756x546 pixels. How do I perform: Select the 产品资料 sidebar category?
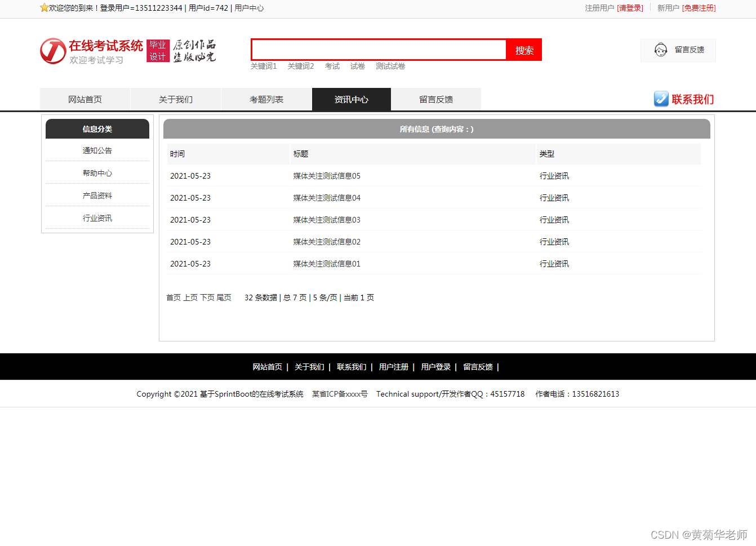[97, 196]
